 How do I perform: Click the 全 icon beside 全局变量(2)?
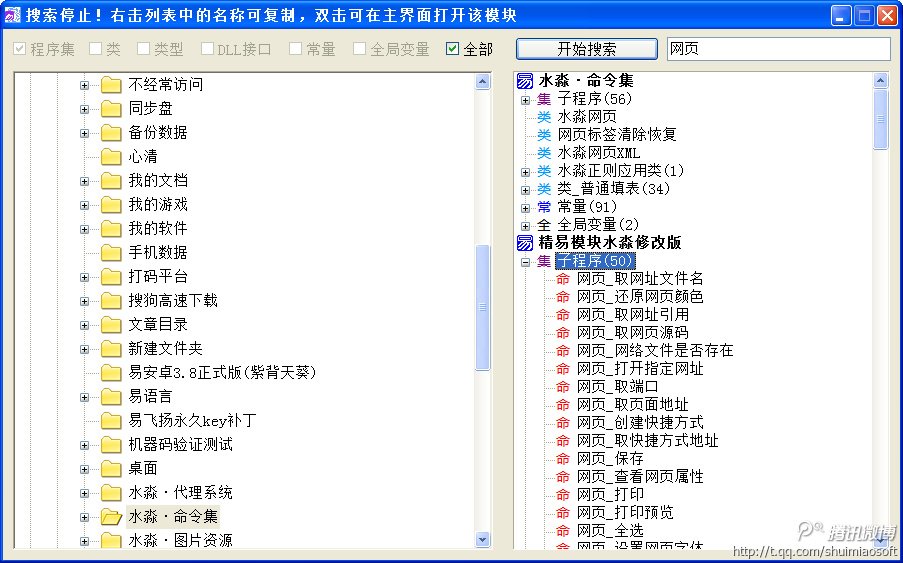544,225
